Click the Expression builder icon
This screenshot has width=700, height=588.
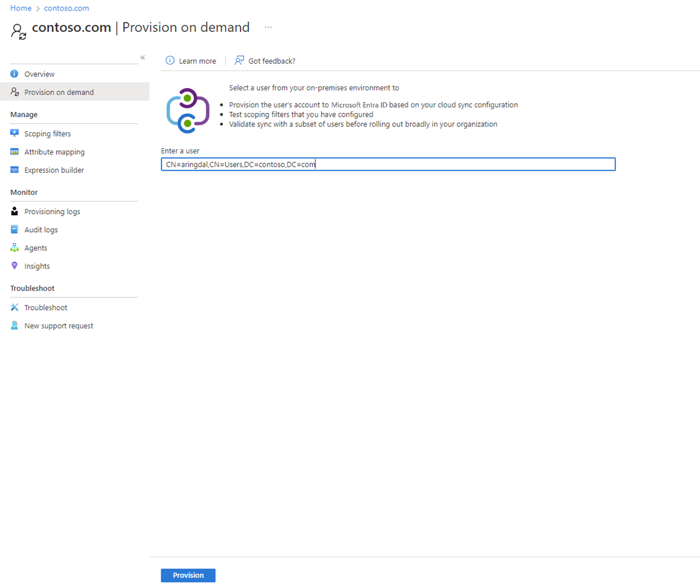(x=15, y=170)
